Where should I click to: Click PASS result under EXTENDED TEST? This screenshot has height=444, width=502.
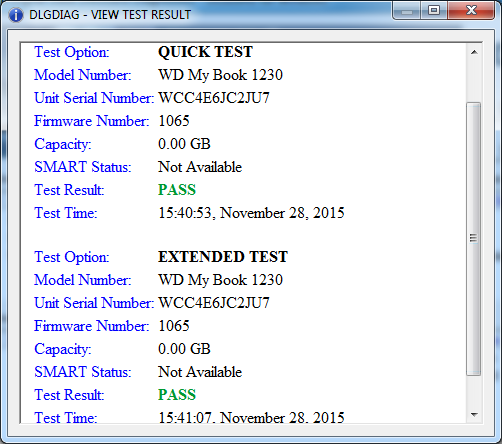(177, 395)
